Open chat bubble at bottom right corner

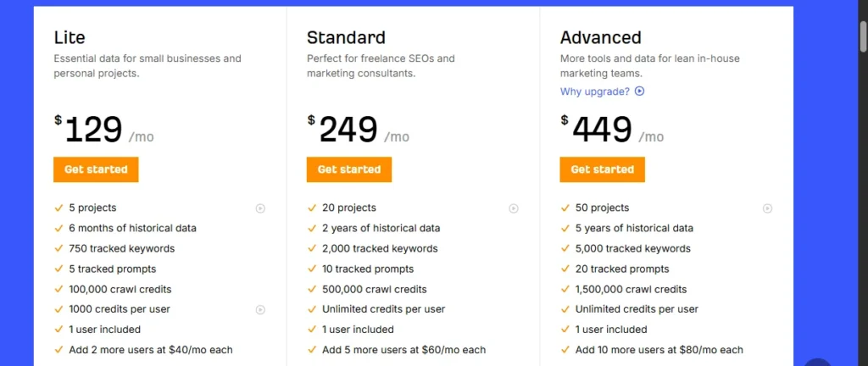pos(817,362)
